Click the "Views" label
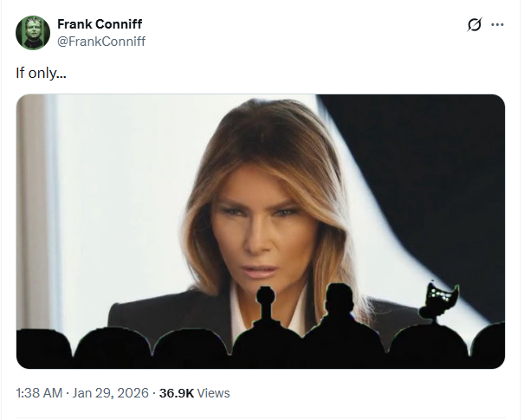 tap(214, 392)
